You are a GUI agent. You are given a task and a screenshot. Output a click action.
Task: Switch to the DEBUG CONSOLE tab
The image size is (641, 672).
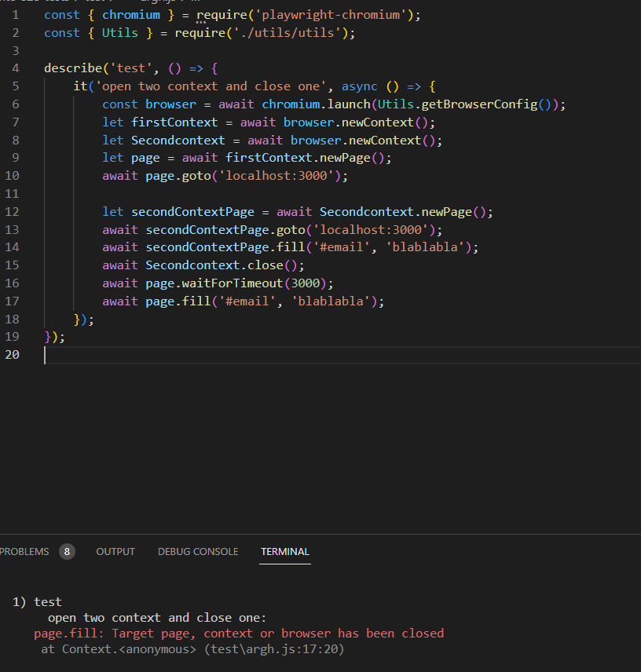coord(197,551)
